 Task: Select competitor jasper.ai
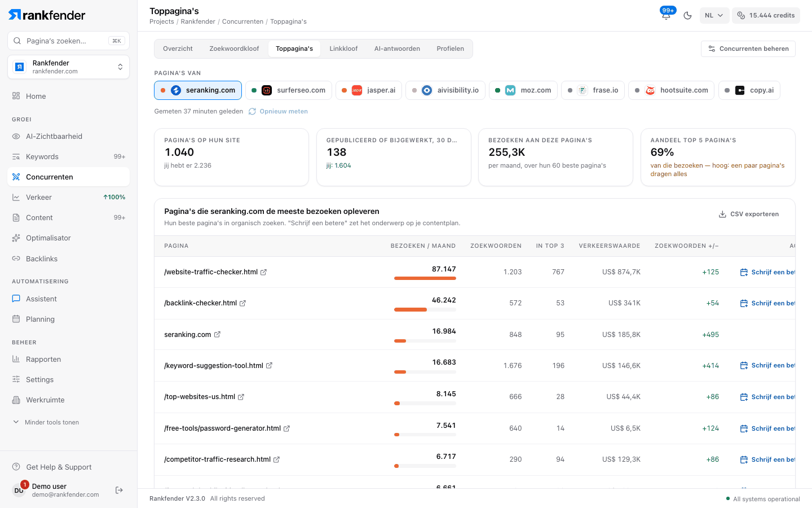[369, 90]
